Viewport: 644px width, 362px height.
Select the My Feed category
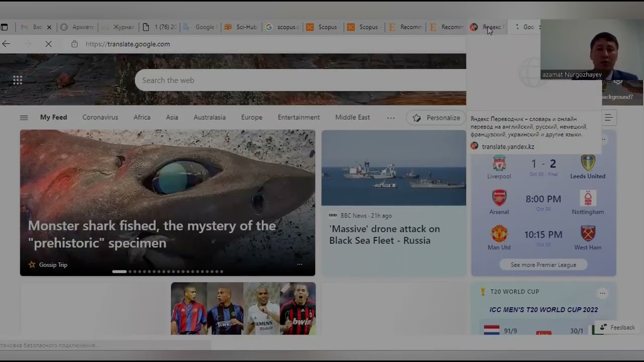pos(53,118)
